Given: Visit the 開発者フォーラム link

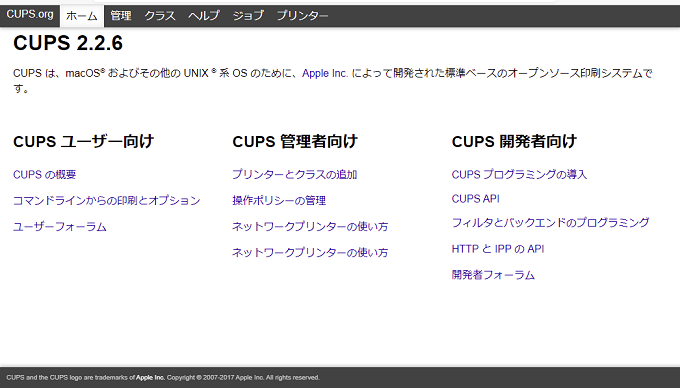Looking at the screenshot, I should (x=494, y=275).
